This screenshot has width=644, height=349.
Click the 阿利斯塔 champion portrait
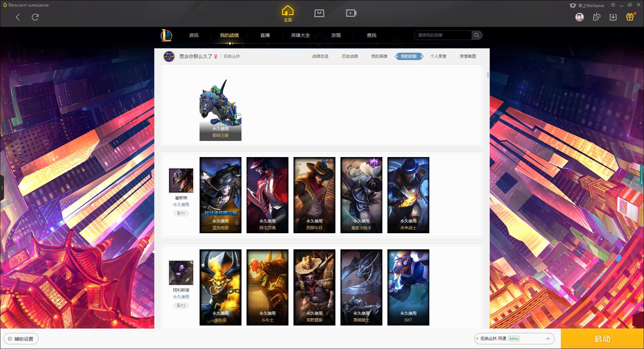click(x=181, y=273)
